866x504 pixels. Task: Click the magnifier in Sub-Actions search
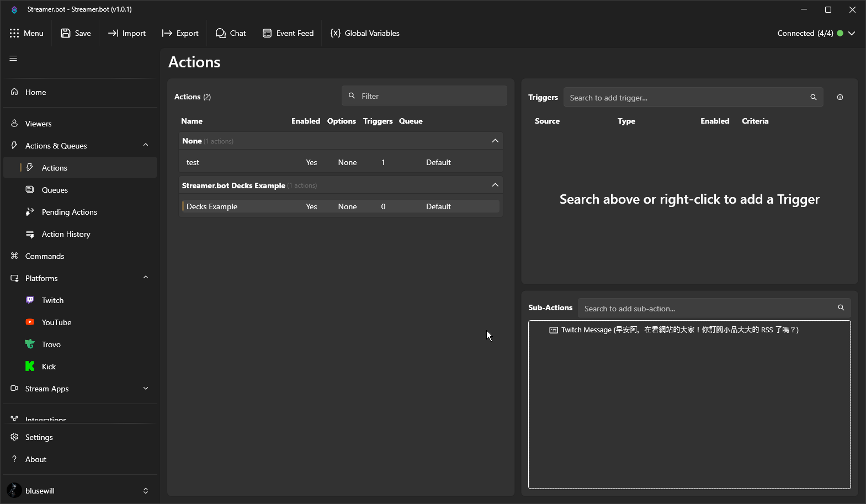841,308
